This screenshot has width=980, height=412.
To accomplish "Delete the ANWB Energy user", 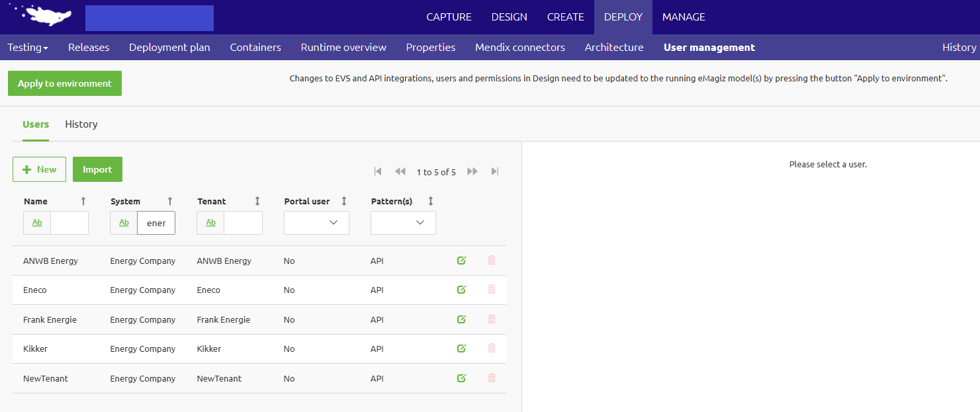I will pos(491,261).
